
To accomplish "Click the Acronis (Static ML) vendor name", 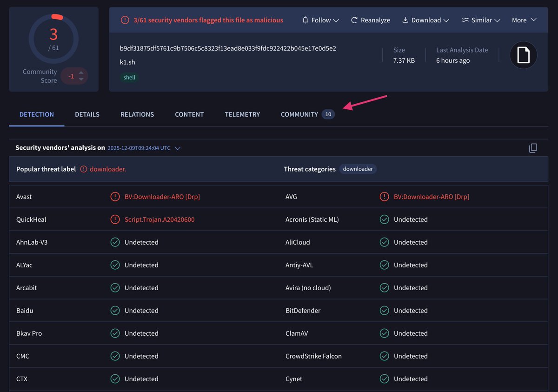I will 312,219.
